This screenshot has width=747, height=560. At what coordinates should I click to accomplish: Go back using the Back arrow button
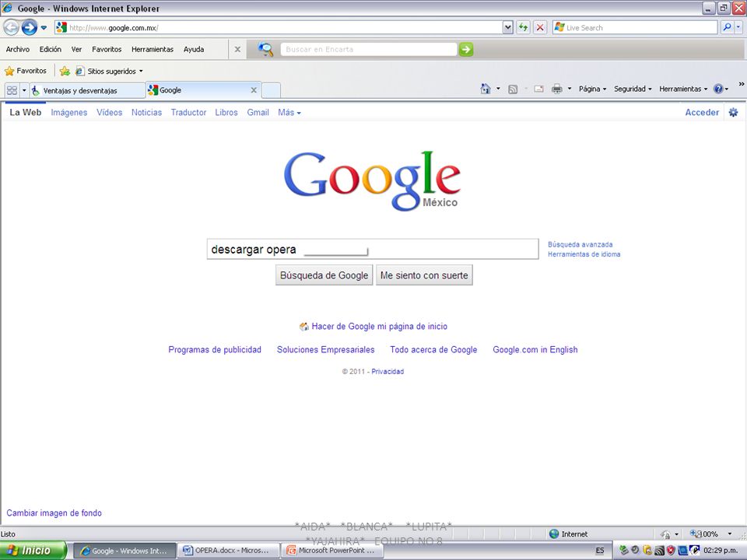(x=12, y=28)
